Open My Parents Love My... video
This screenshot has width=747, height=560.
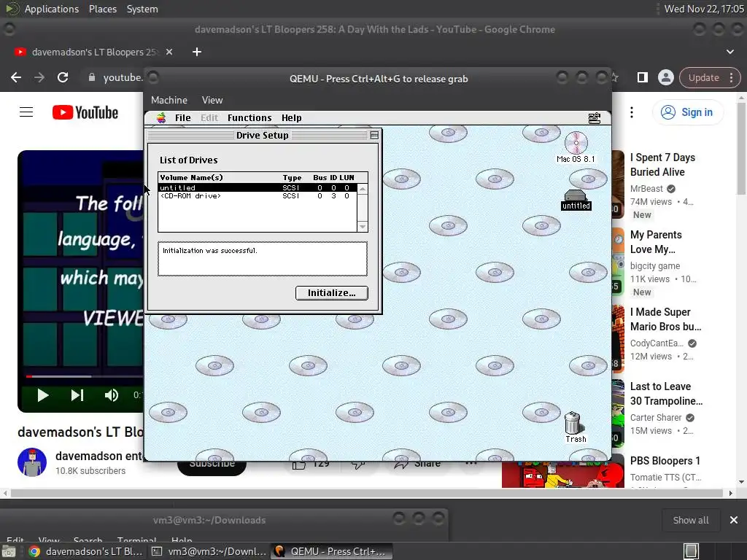click(656, 242)
